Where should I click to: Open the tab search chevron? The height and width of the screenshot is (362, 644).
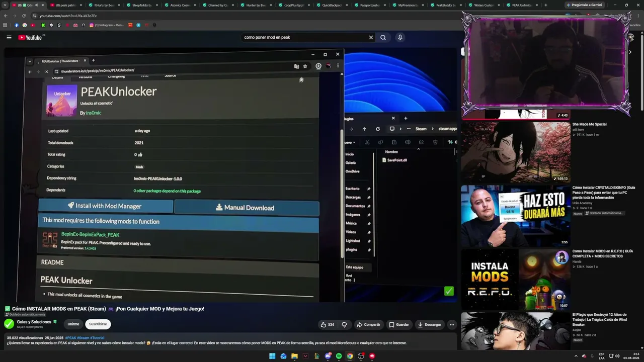pyautogui.click(x=5, y=5)
